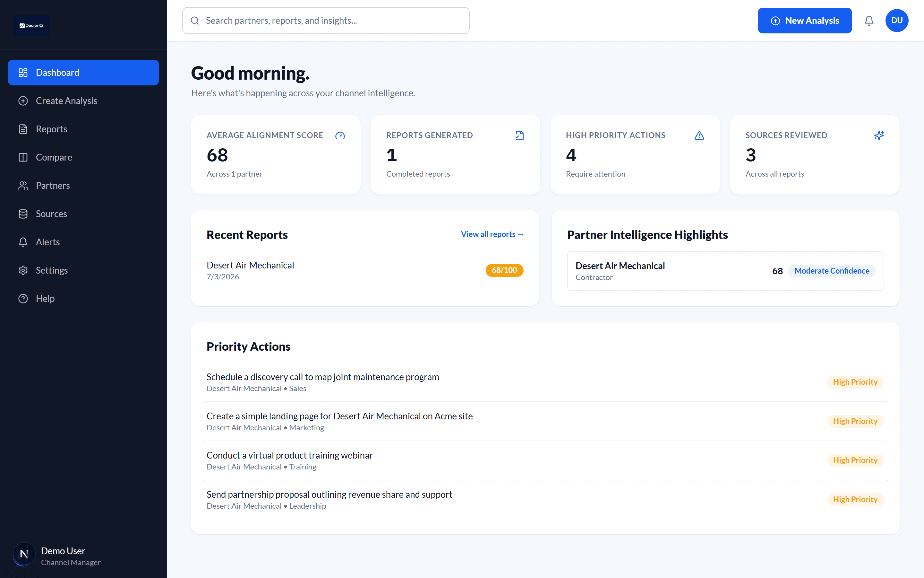Screen dimensions: 924x578
Task: Open Partners in the sidebar
Action: 83,186
